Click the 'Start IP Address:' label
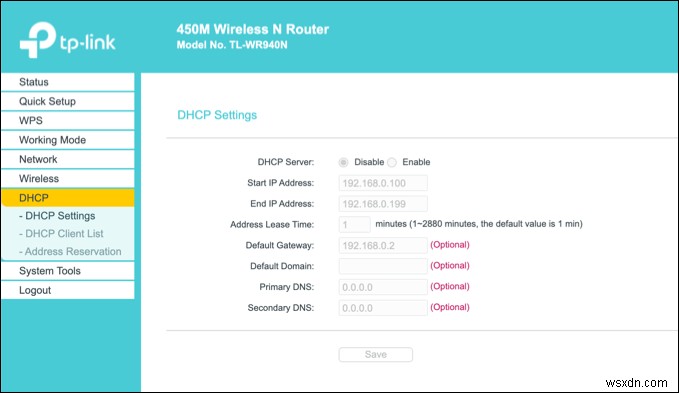Image resolution: width=679 pixels, height=393 pixels. (x=281, y=183)
